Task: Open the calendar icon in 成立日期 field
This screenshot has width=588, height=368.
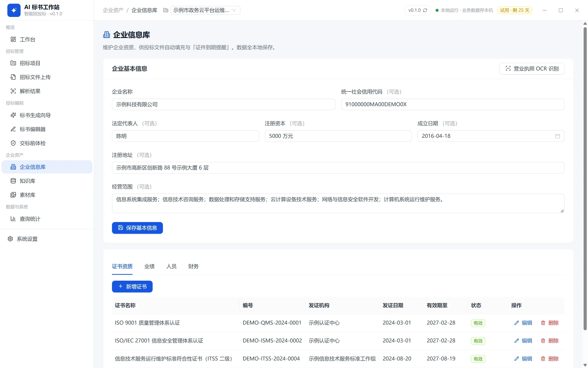Action: [x=557, y=136]
